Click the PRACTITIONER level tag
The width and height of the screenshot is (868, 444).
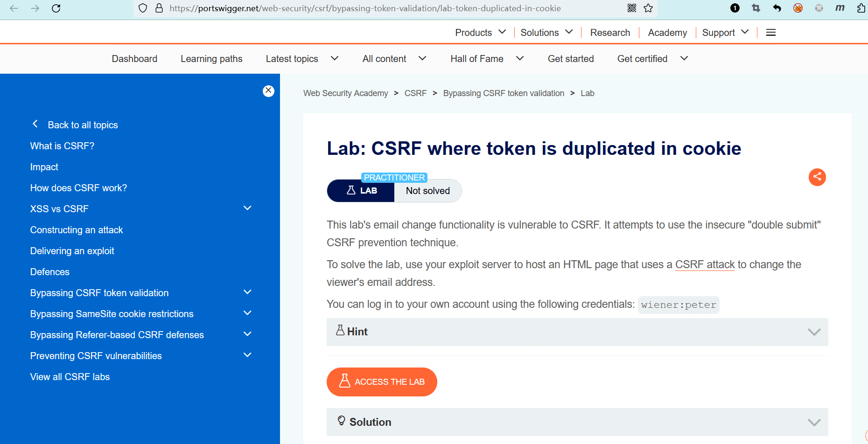tap(394, 177)
